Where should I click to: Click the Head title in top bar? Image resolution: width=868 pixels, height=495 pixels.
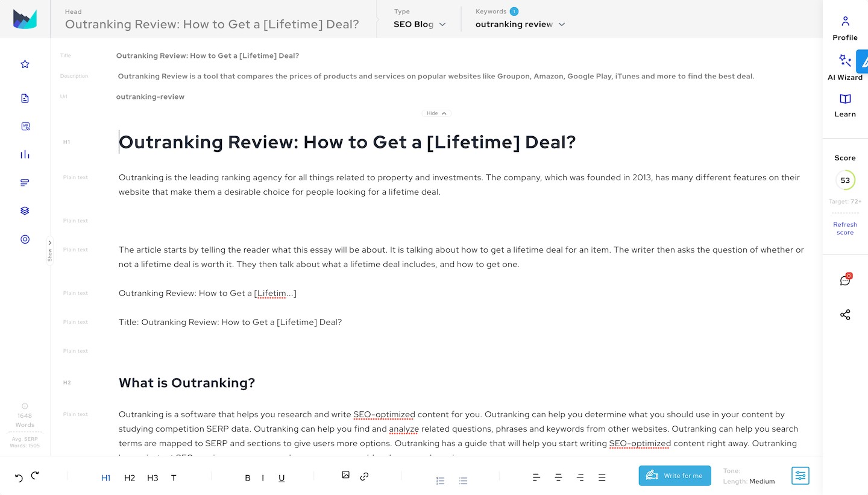click(x=212, y=24)
